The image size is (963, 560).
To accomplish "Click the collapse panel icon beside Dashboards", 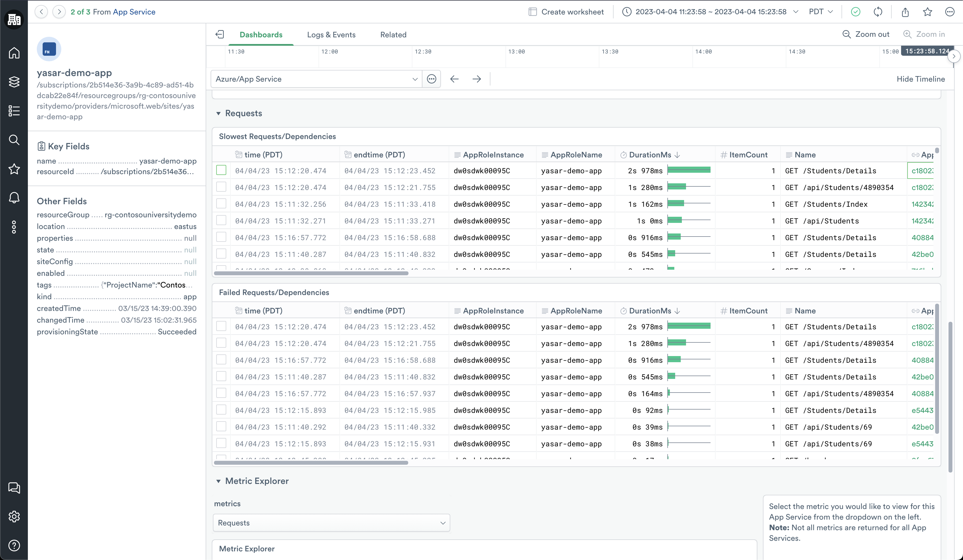I will (x=220, y=34).
